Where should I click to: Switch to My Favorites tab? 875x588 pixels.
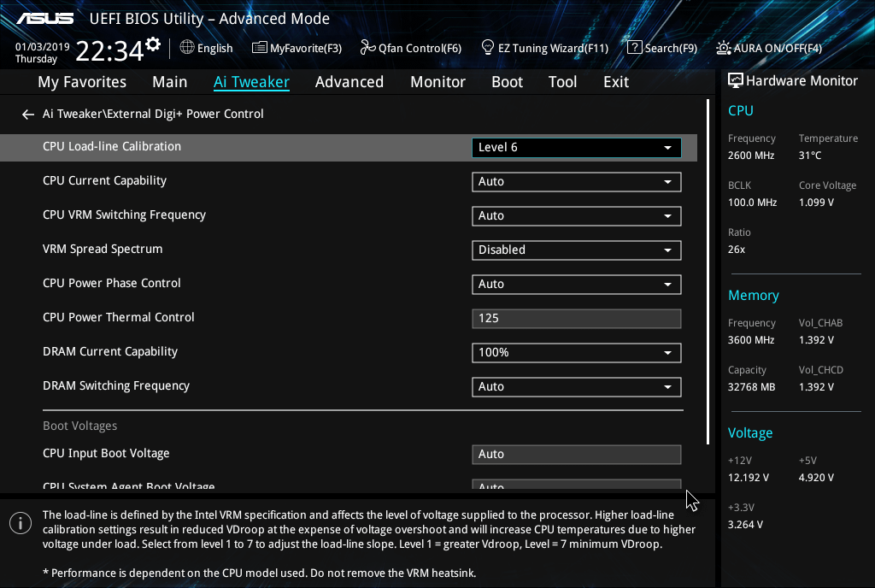point(82,82)
